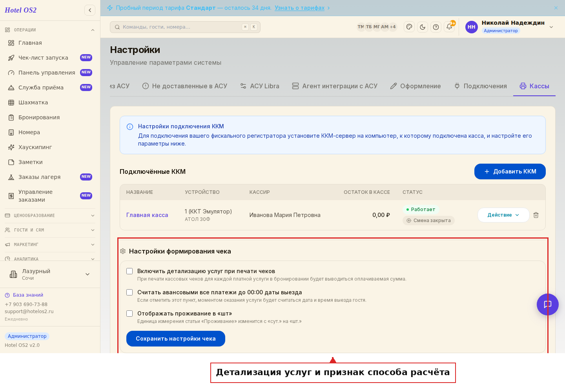Tick Отображать проживание в «шт» checkbox
This screenshot has width=565, height=392.
pyautogui.click(x=129, y=314)
